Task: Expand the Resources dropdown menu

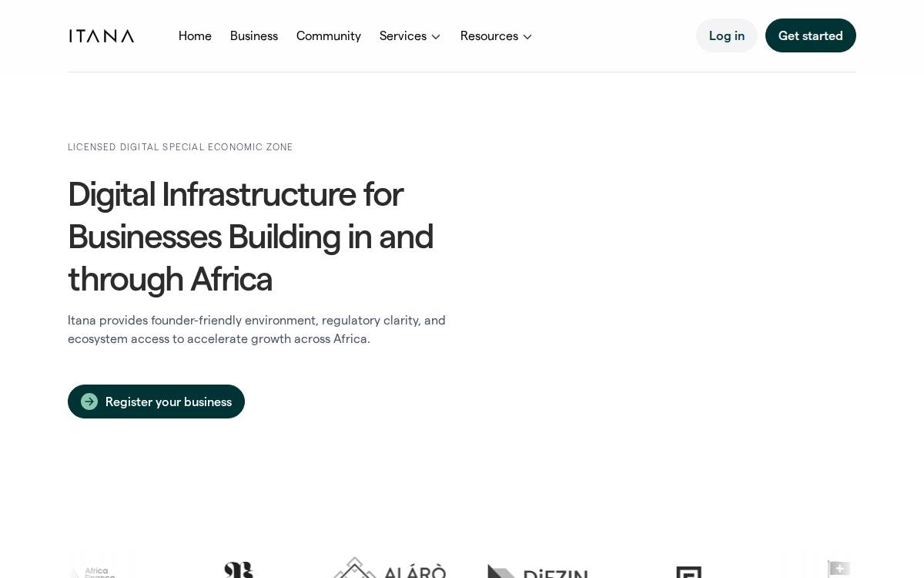Action: [x=497, y=35]
